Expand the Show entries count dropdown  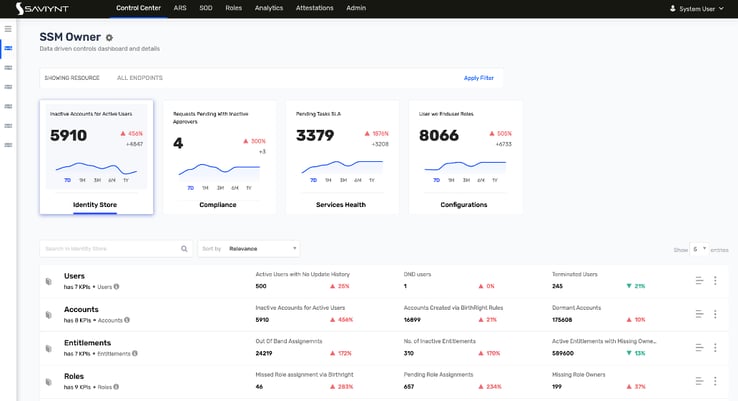pos(699,249)
